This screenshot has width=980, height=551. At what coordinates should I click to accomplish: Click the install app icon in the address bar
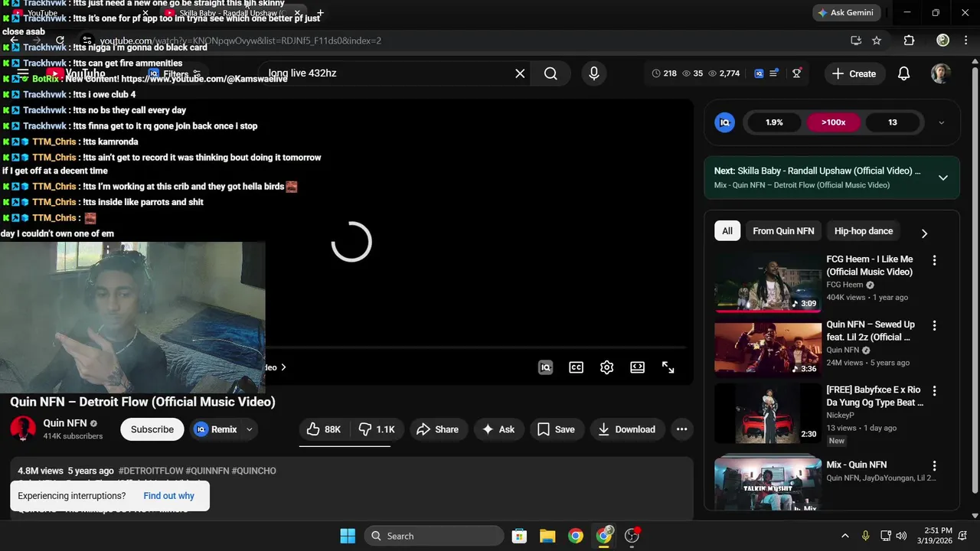point(856,41)
